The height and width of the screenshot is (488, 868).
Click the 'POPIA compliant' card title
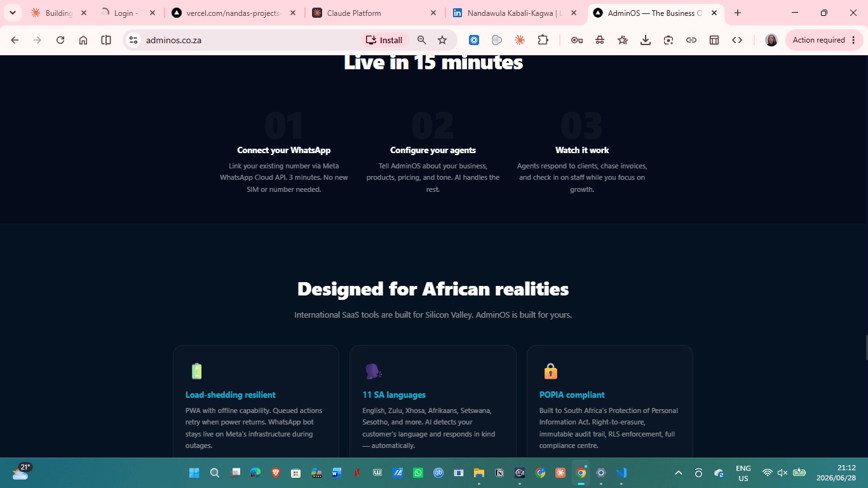(x=572, y=395)
